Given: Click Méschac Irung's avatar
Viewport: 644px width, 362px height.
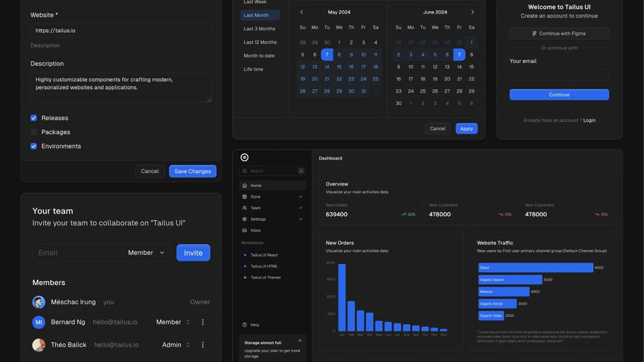Looking at the screenshot, I should (x=39, y=302).
